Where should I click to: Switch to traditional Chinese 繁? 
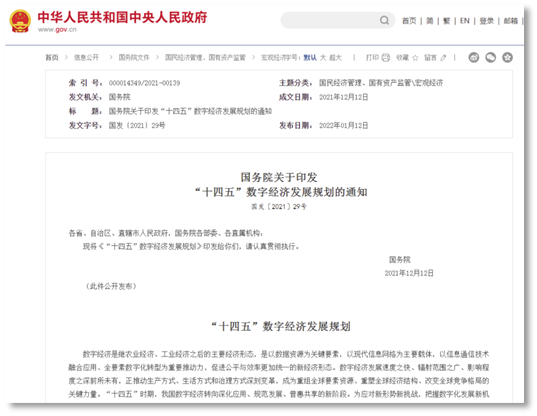446,21
